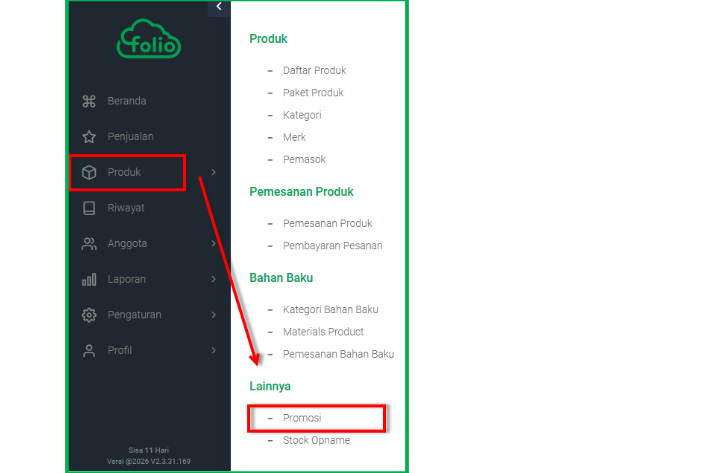Click the Produk box icon
This screenshot has width=717, height=473.
pyautogui.click(x=88, y=172)
